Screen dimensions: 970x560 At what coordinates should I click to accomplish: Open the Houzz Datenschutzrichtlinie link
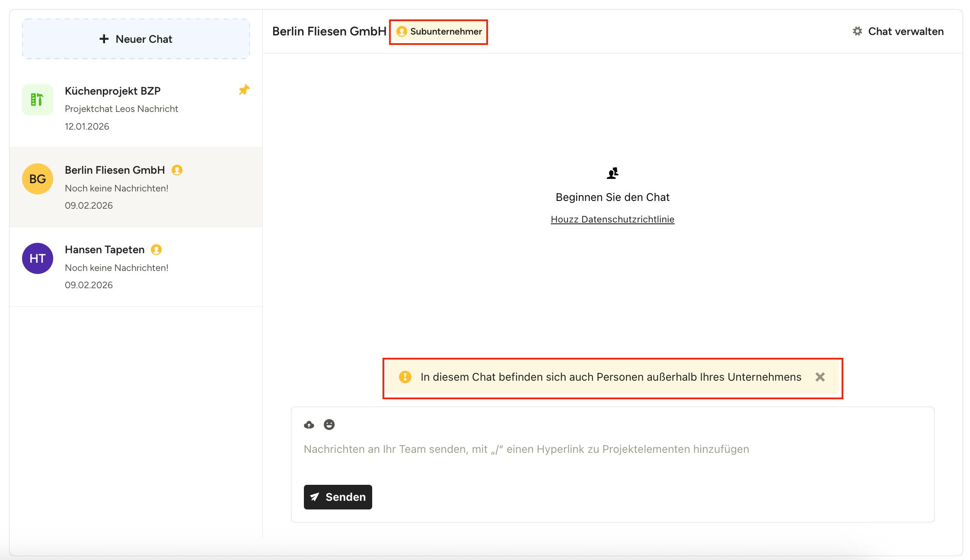[x=613, y=220]
